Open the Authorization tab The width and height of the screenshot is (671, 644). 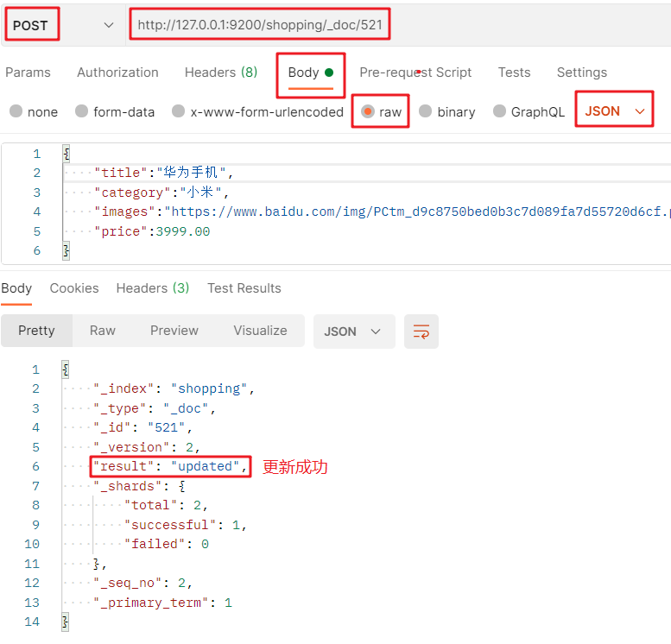[117, 73]
